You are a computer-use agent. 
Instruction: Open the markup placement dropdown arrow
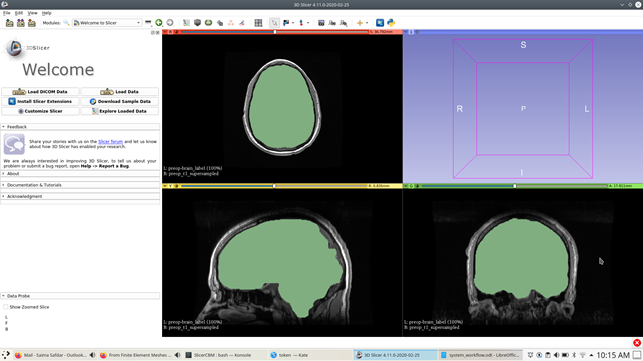click(x=308, y=23)
